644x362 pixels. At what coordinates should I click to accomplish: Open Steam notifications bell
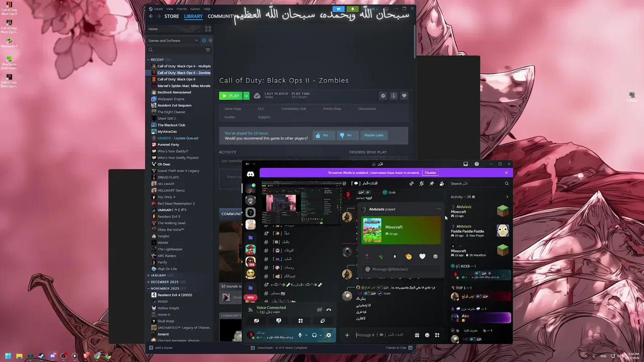coord(353,9)
